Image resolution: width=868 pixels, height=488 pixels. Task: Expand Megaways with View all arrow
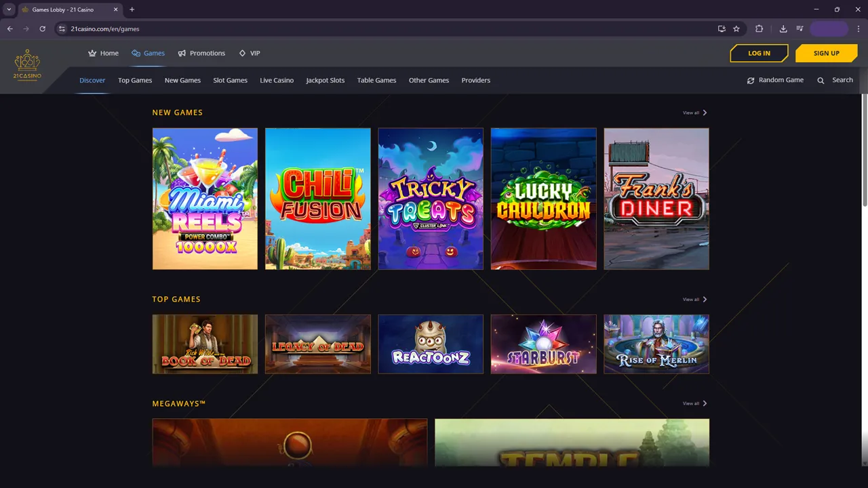click(705, 403)
